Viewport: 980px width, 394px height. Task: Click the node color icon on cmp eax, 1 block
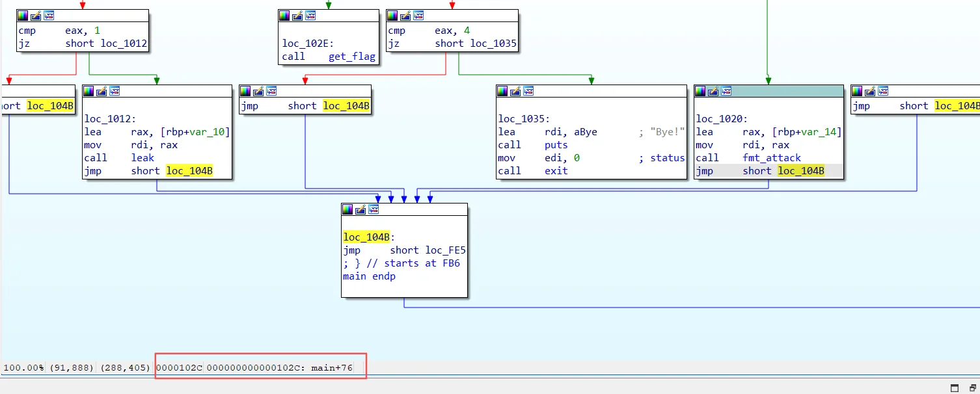(x=23, y=16)
